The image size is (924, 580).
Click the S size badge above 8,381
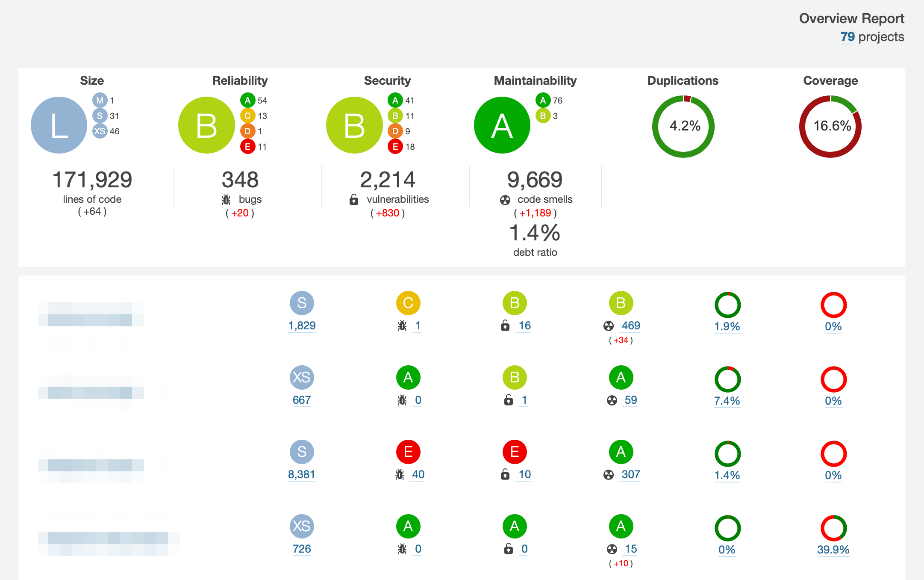point(302,452)
